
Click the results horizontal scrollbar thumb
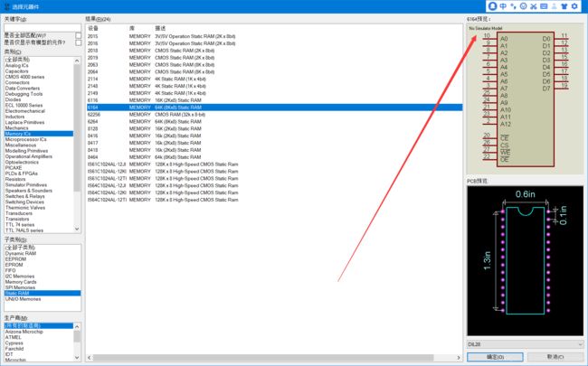263,358
